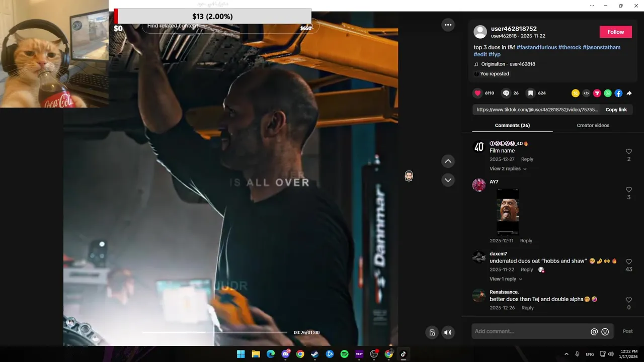Screen dimensions: 644x362
Task: Toggle the video volume speaker icon
Action: point(448,332)
